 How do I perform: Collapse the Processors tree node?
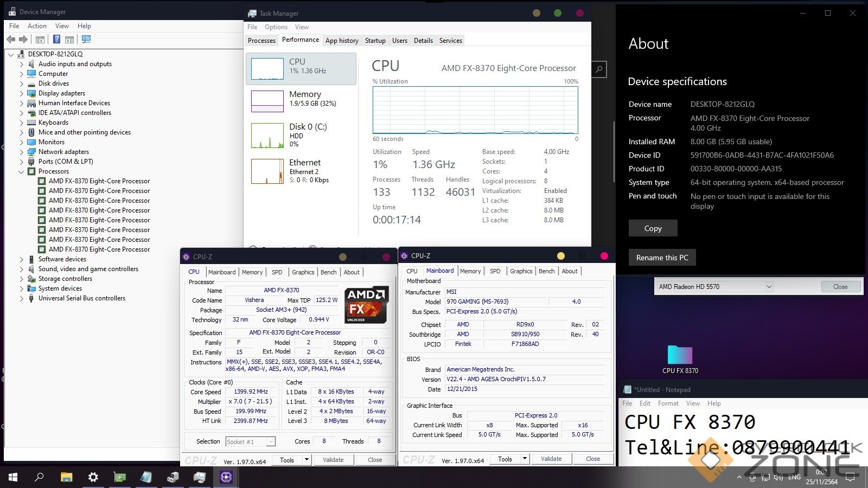[22, 171]
